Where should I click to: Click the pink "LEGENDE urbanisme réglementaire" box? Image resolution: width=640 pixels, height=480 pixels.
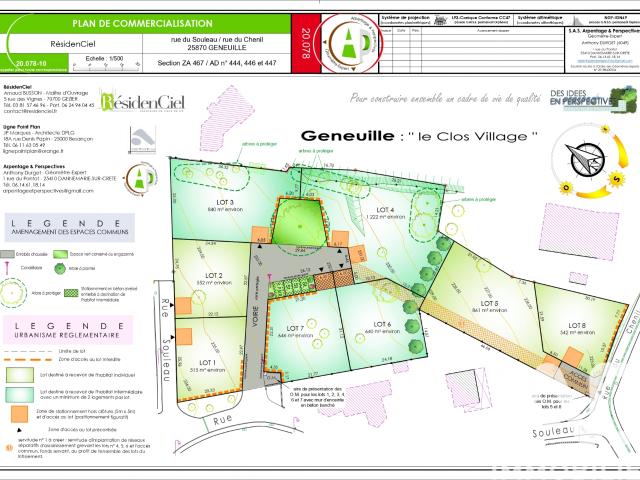pyautogui.click(x=68, y=330)
